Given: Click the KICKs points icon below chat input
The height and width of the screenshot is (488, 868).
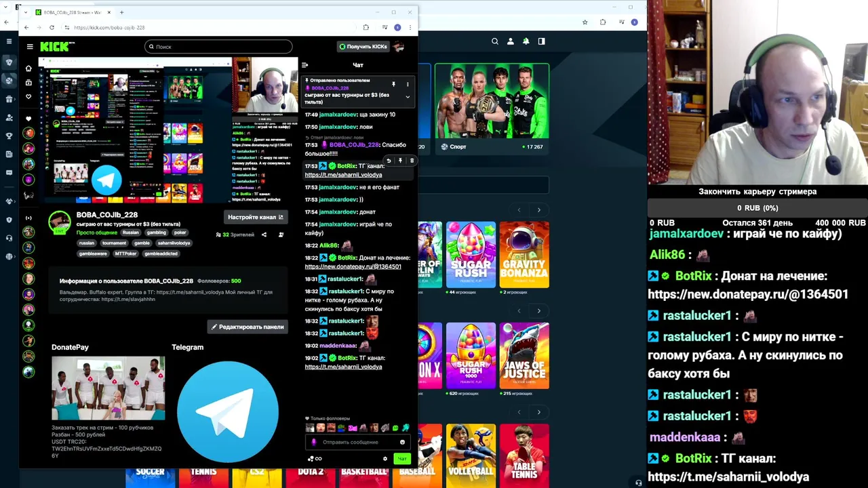Looking at the screenshot, I should [x=311, y=459].
